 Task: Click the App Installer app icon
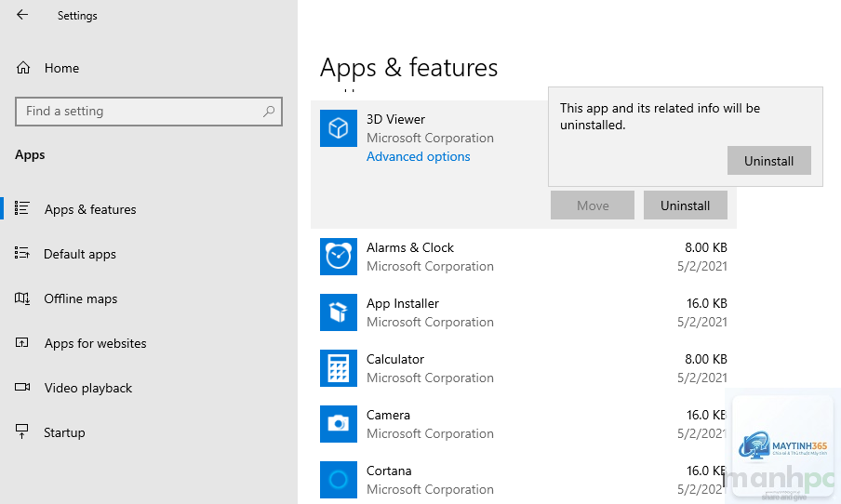pyautogui.click(x=339, y=312)
